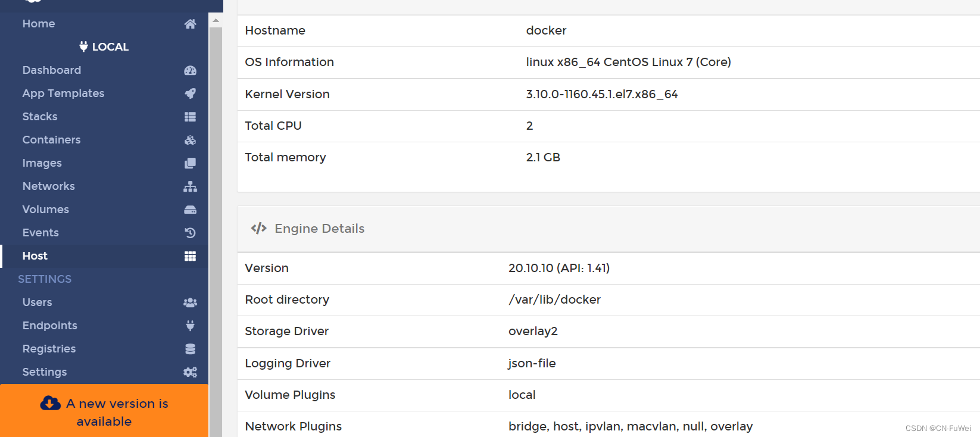Screen dimensions: 980x437
Task: Click the LOCAL endpoint plug icon
Action: click(83, 46)
